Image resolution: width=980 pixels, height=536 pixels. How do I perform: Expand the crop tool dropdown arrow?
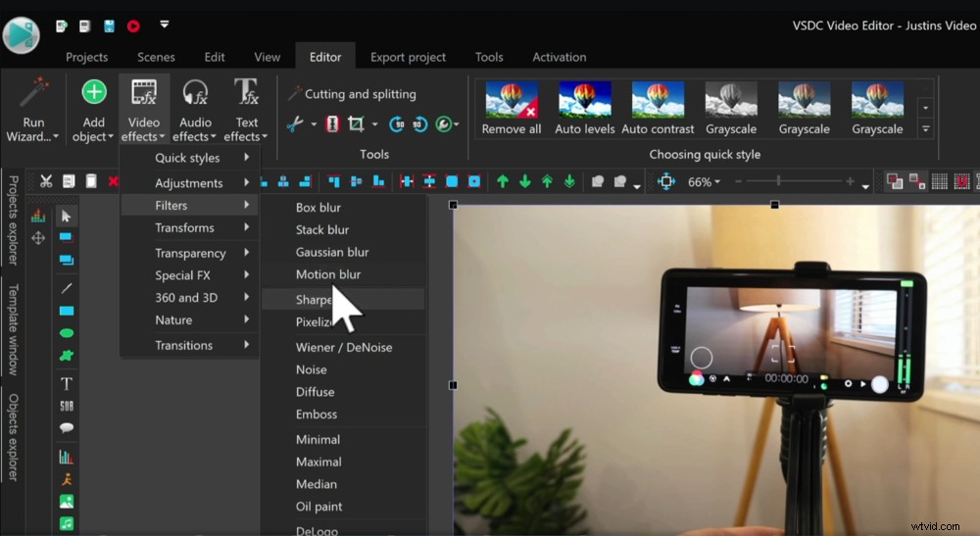point(375,124)
